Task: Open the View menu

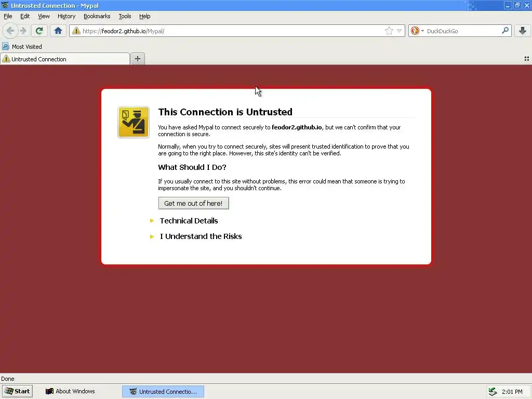Action: click(x=44, y=16)
